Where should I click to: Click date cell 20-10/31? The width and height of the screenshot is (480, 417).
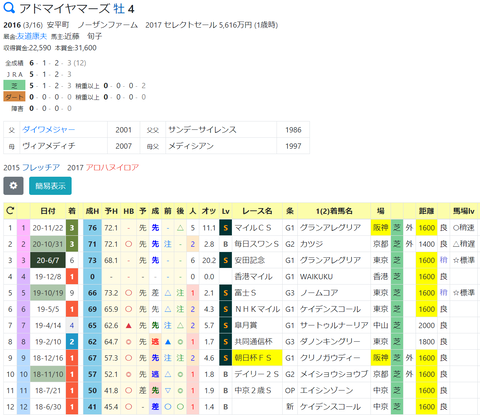pyautogui.click(x=48, y=244)
